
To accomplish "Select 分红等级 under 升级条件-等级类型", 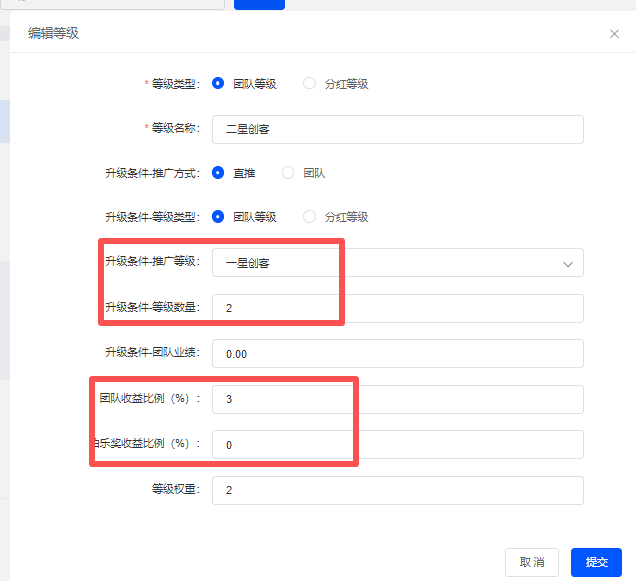I will (309, 216).
